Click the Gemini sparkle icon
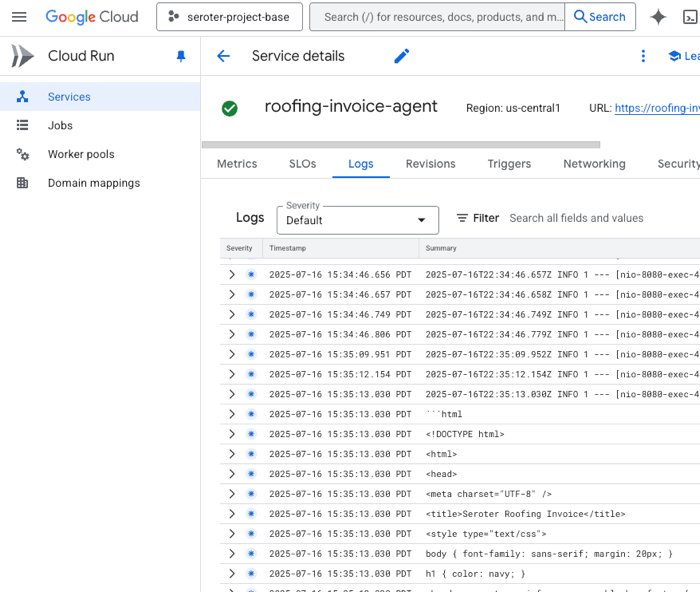 [658, 17]
